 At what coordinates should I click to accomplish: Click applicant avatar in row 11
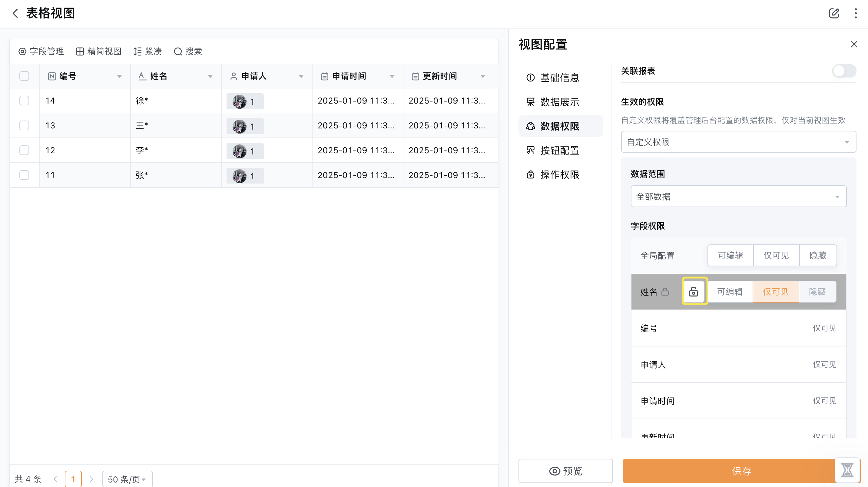point(239,176)
